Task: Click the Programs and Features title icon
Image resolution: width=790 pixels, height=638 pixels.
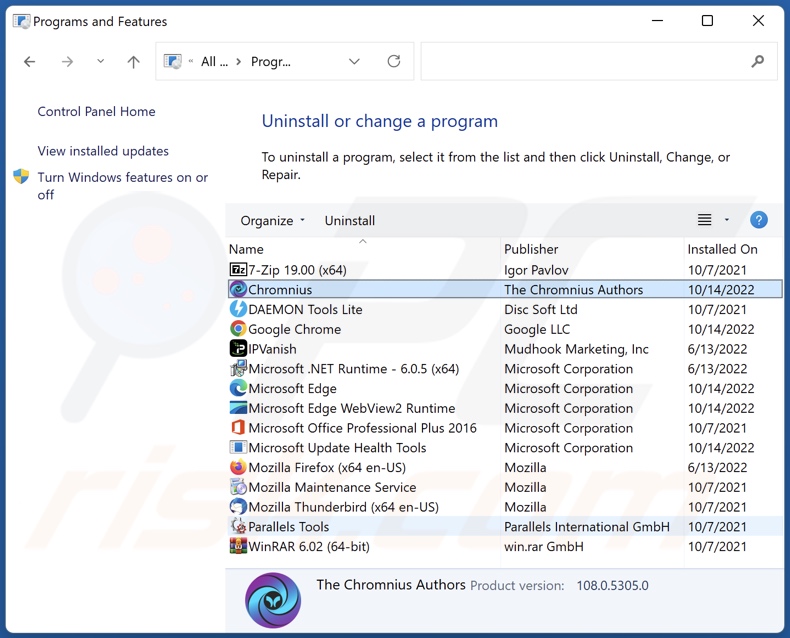Action: 21,21
